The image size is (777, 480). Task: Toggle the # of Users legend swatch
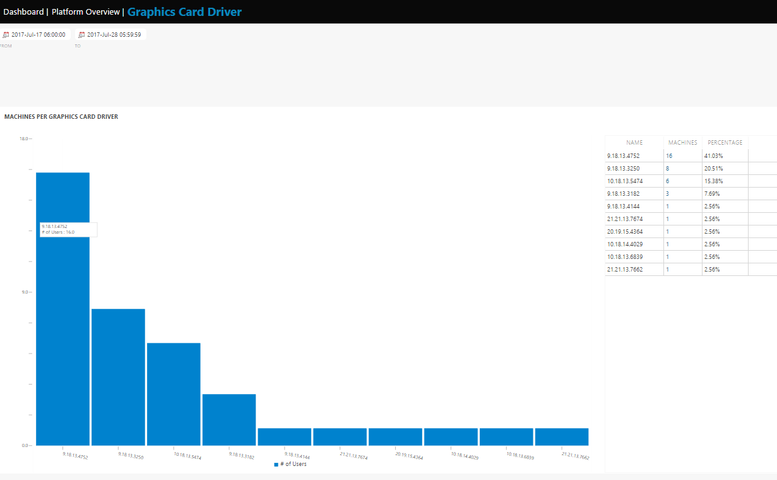click(276, 465)
